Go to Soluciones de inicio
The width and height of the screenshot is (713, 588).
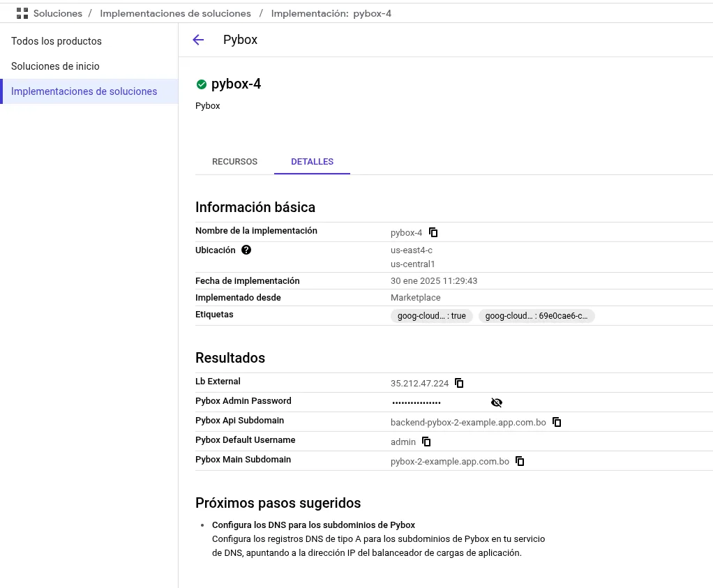(55, 66)
